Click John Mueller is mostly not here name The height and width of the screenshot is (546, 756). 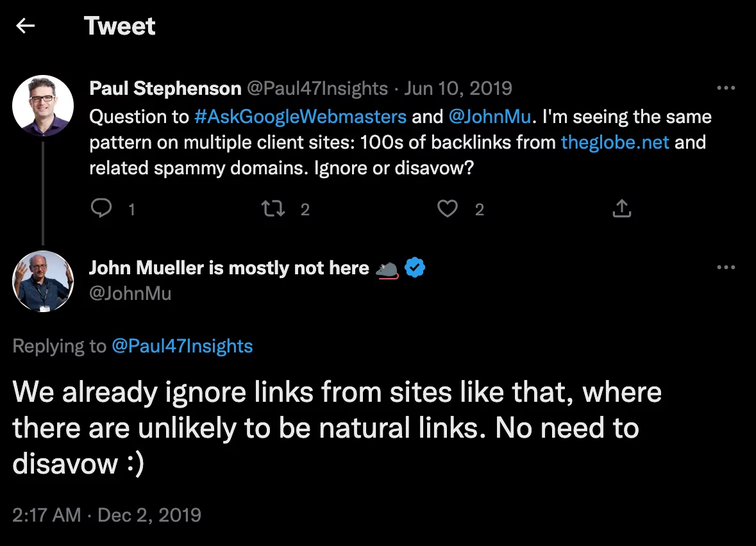coord(229,268)
